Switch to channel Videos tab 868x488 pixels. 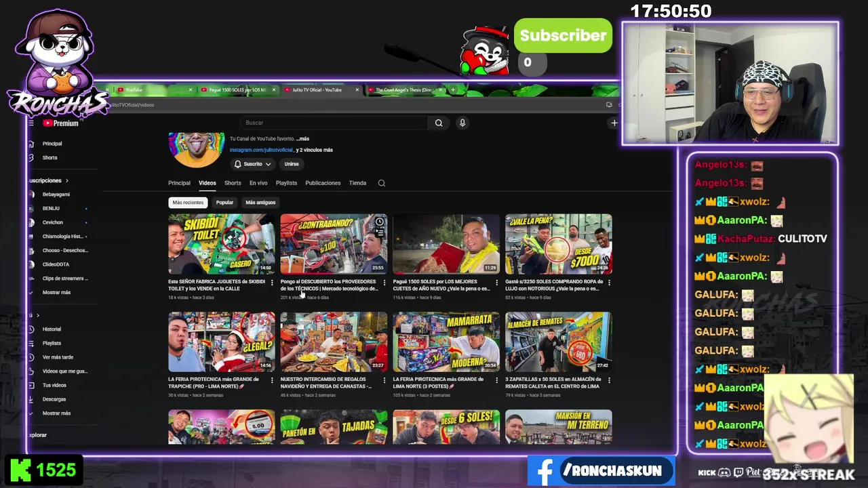click(207, 183)
